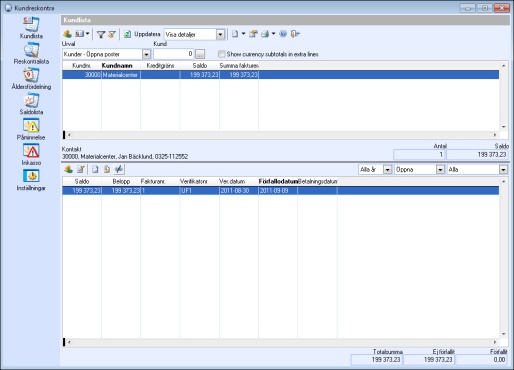Click the blank document icon in lower toolbar

[95, 169]
